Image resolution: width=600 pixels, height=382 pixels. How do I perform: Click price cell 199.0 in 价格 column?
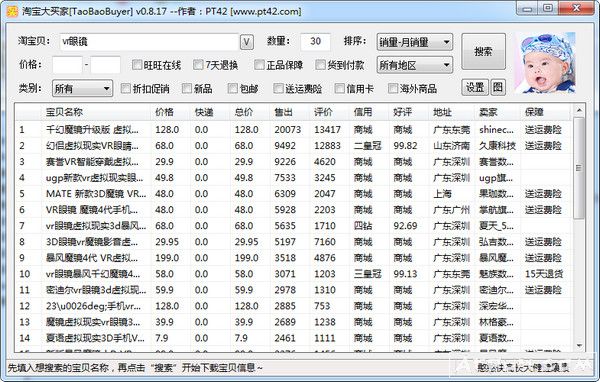167,258
